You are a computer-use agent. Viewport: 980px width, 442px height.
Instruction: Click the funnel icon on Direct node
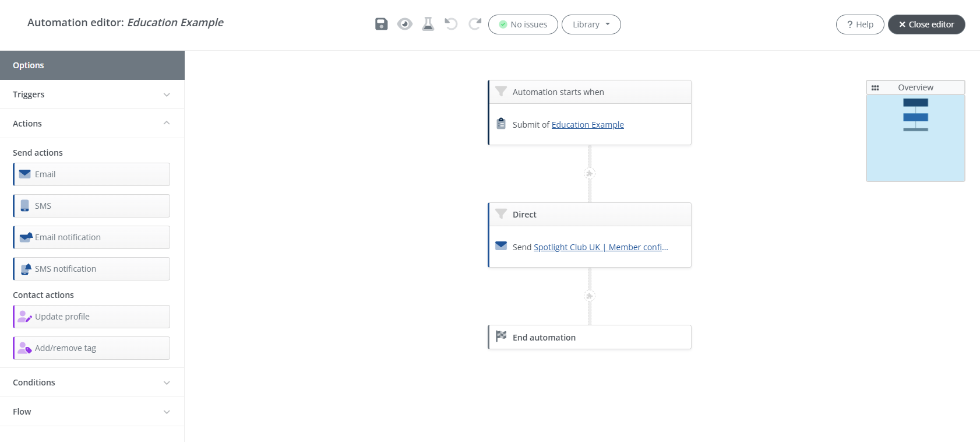(500, 214)
